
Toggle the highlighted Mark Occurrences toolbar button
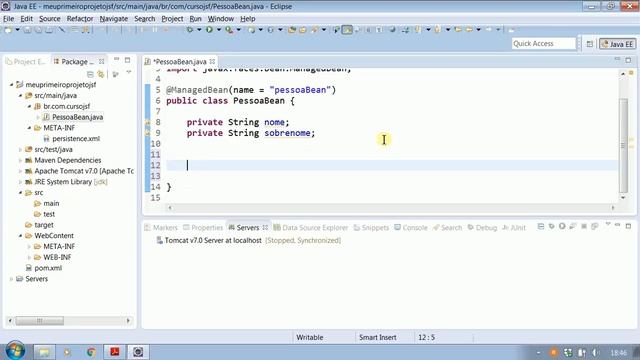(347, 30)
